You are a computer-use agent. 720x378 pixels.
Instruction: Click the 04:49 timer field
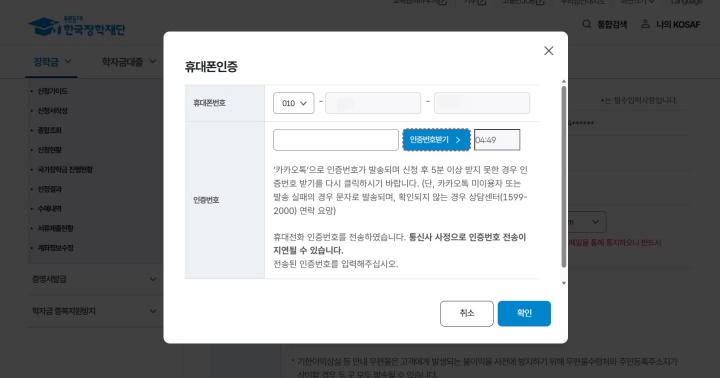pos(497,140)
